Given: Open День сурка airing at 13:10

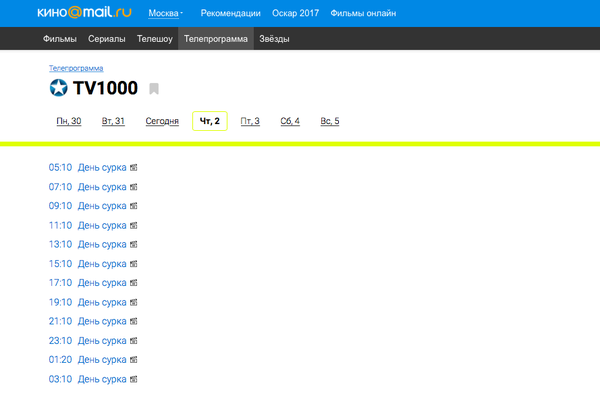Looking at the screenshot, I should coord(102,244).
